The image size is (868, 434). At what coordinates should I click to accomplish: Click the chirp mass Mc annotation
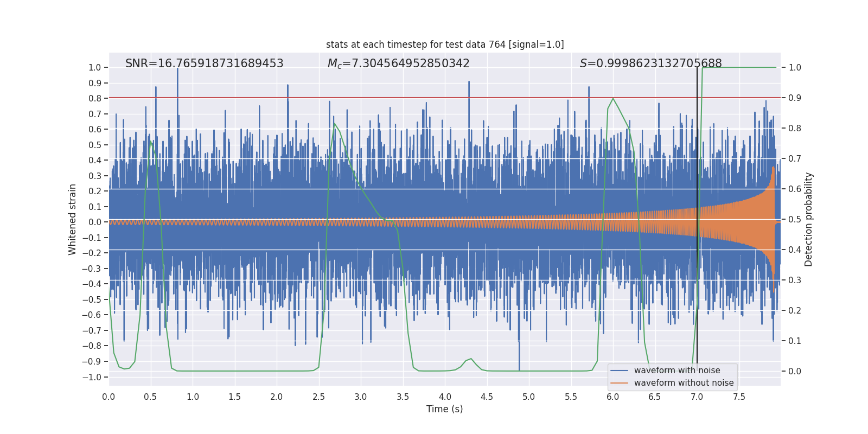pyautogui.click(x=399, y=63)
